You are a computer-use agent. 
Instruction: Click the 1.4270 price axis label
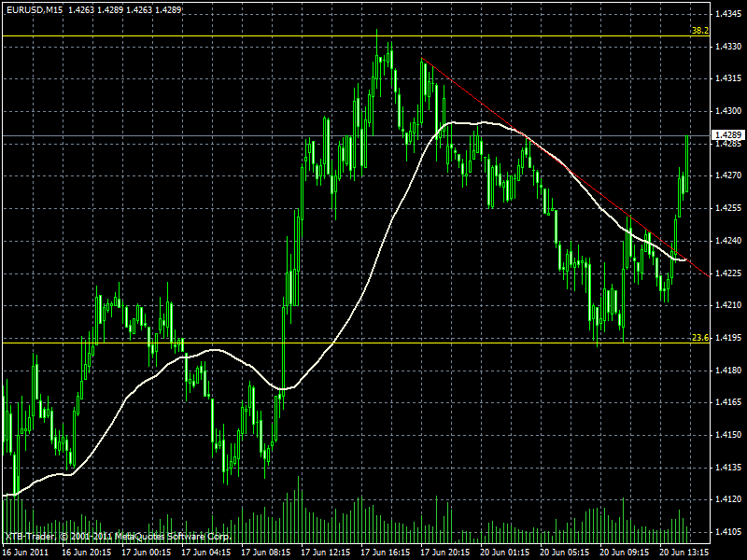[x=728, y=175]
